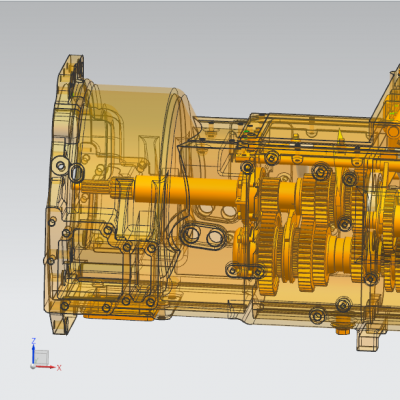The height and width of the screenshot is (400, 400).
Task: Select the bolt head above the large upper gear
Action: pyautogui.click(x=271, y=158)
